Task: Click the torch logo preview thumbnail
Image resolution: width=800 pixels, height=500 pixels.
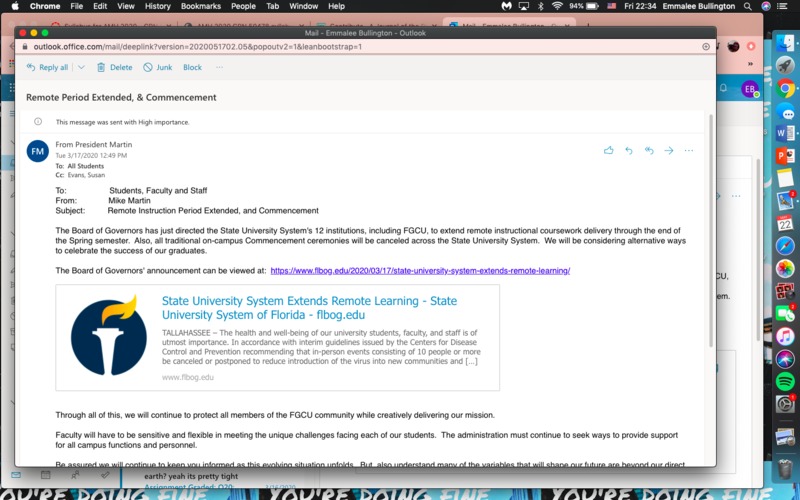Action: point(109,337)
